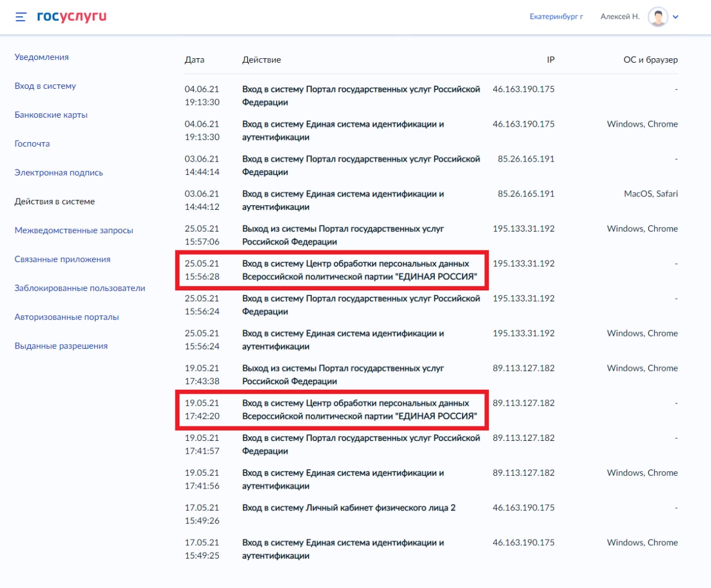
Task: Open Вход в систему sidebar item
Action: click(45, 86)
